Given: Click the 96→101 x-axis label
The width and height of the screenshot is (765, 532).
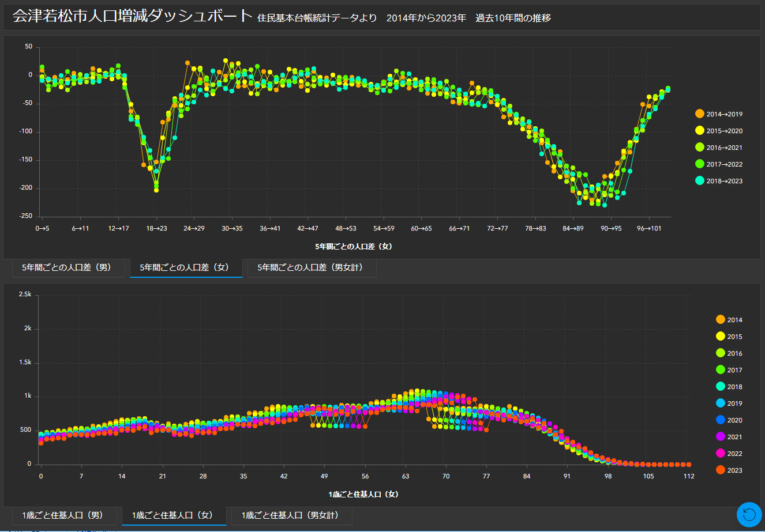Looking at the screenshot, I should pyautogui.click(x=649, y=228).
